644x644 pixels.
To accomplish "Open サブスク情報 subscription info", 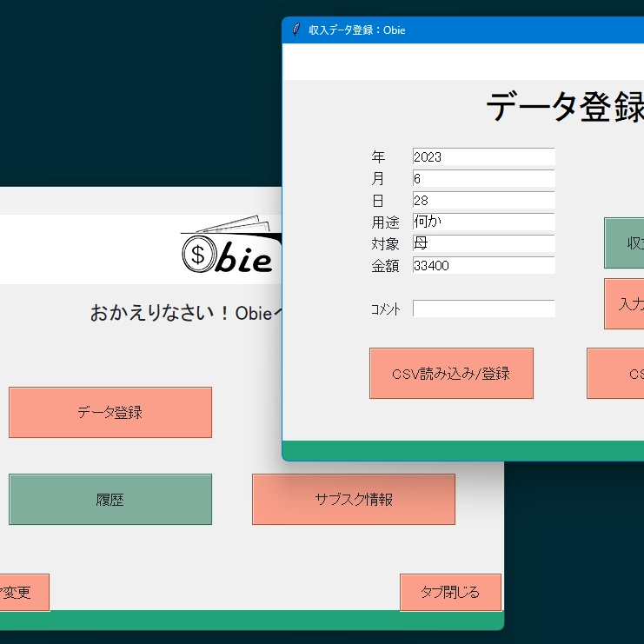I will click(x=354, y=499).
